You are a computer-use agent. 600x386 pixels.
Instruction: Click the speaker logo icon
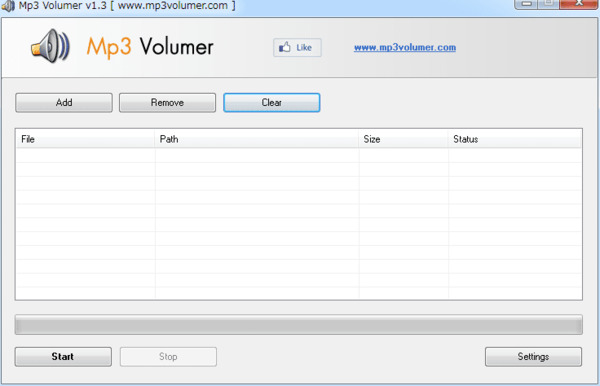tap(51, 46)
